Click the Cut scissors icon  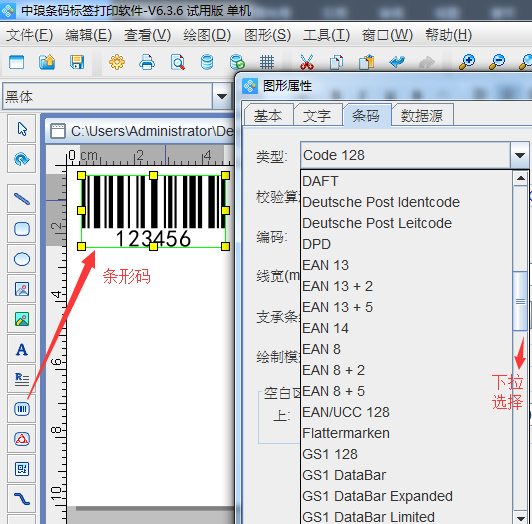(307, 62)
